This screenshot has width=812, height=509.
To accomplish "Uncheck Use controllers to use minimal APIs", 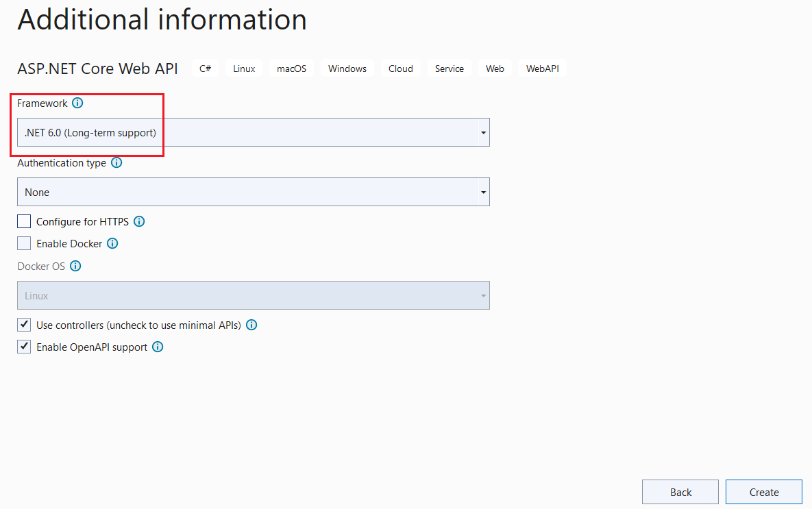I will tap(23, 324).
